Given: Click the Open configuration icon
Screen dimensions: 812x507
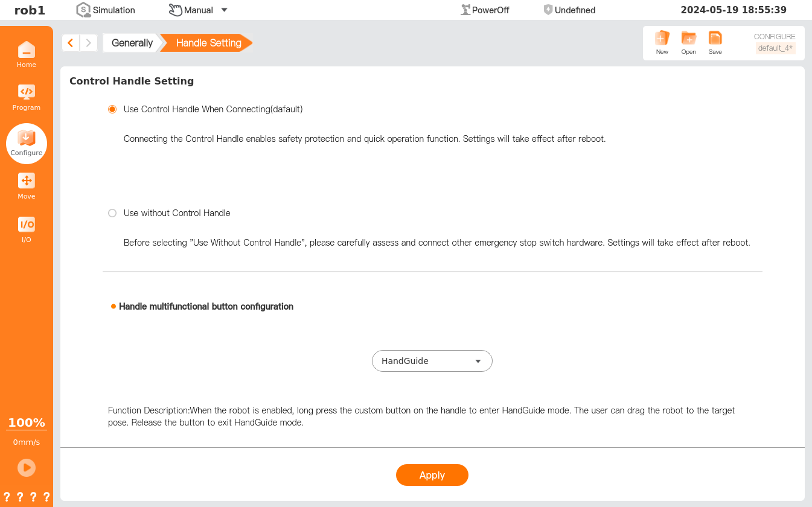Looking at the screenshot, I should (689, 42).
